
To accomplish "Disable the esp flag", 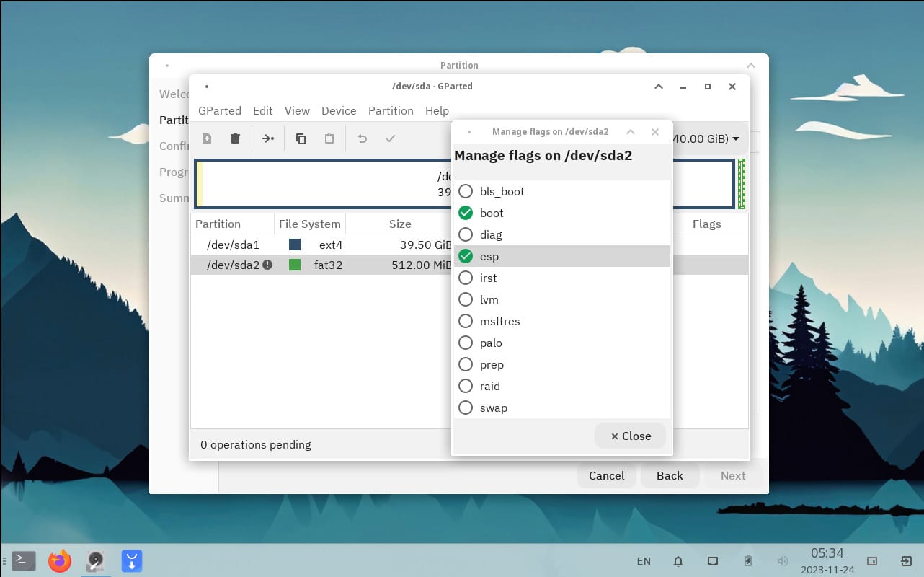I will [466, 256].
